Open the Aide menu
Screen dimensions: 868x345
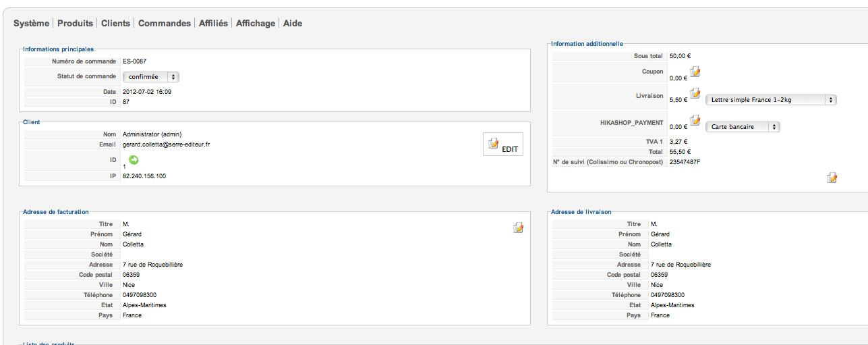(x=293, y=23)
